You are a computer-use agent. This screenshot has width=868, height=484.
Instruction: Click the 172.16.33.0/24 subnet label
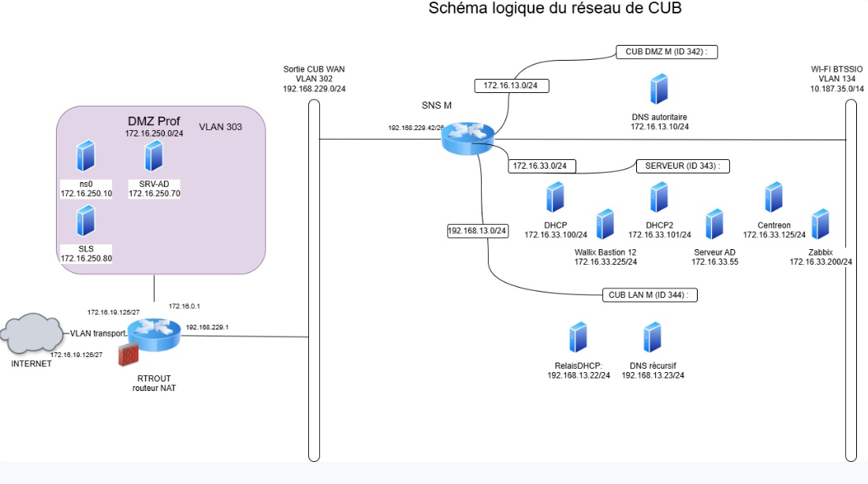tap(542, 166)
